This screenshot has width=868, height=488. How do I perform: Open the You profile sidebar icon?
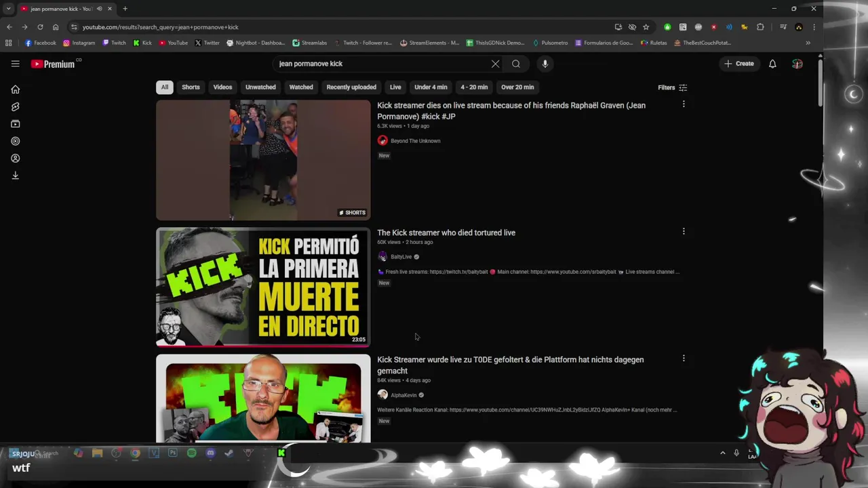click(15, 158)
